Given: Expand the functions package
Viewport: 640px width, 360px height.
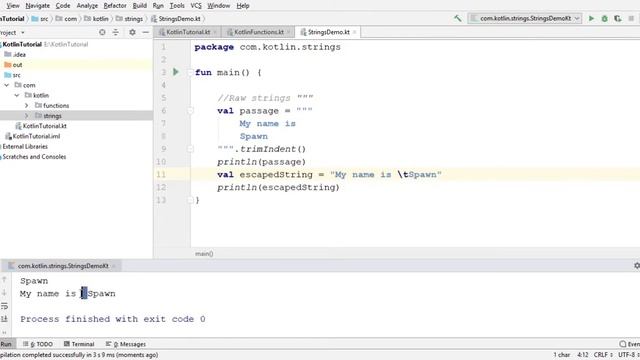Looking at the screenshot, I should 27,105.
